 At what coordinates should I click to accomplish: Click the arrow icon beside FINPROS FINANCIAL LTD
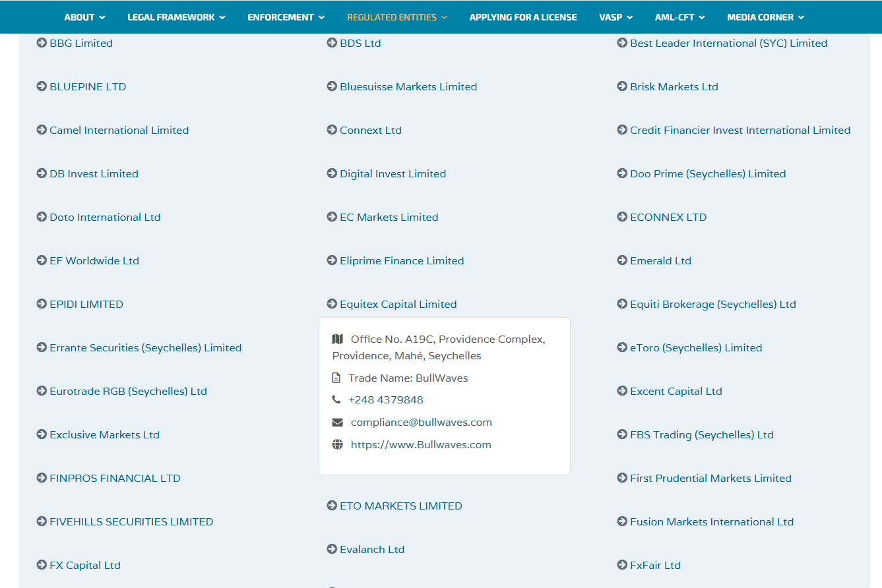click(x=42, y=478)
